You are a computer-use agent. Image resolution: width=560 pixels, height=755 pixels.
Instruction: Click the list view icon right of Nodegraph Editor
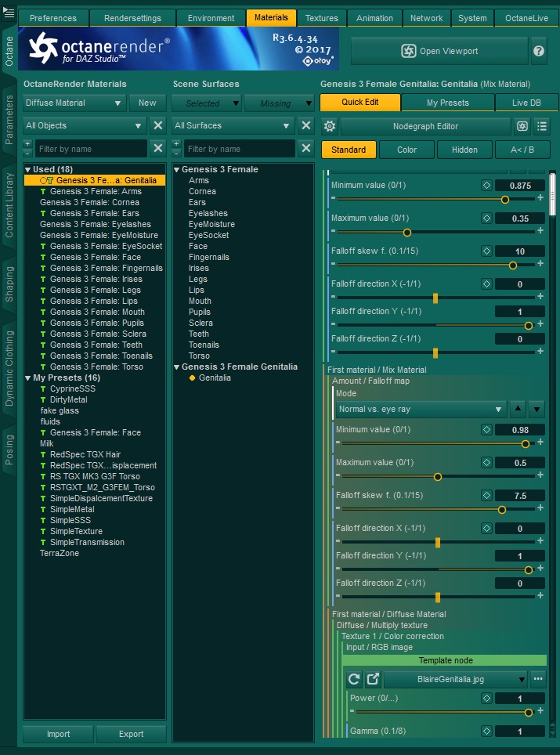point(542,126)
